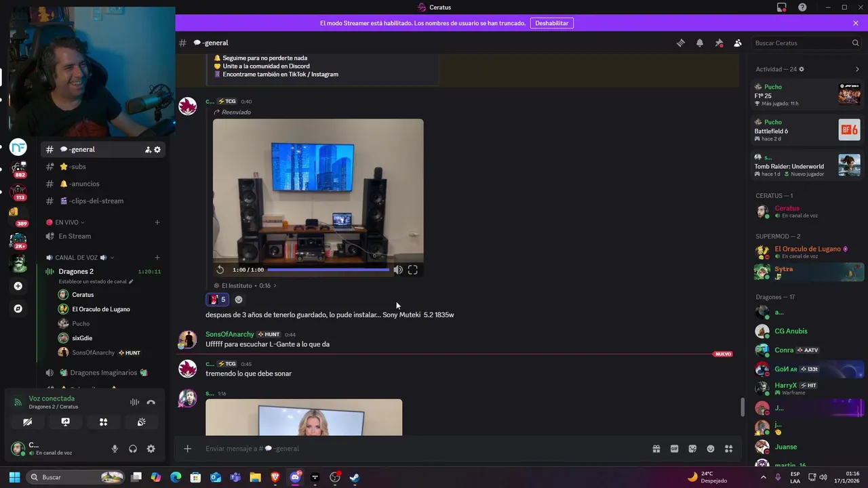Attach a file with plus icon
This screenshot has height=488, width=868.
tap(188, 449)
